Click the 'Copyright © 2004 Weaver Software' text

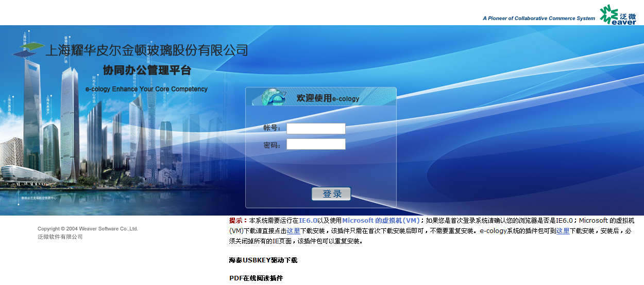click(88, 229)
